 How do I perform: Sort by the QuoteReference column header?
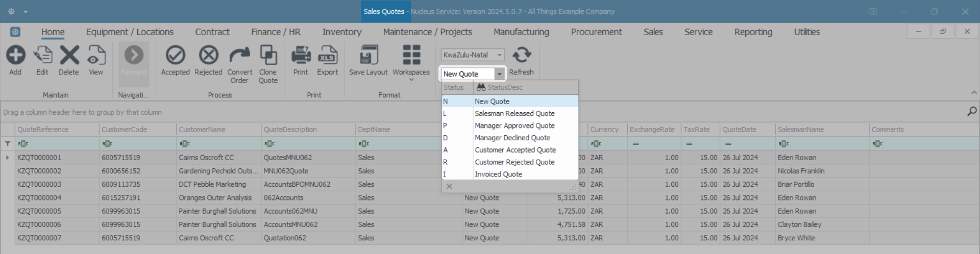pyautogui.click(x=43, y=130)
